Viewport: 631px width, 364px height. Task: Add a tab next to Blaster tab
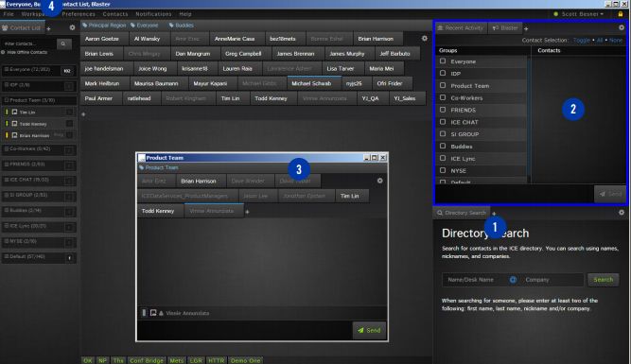(x=526, y=28)
